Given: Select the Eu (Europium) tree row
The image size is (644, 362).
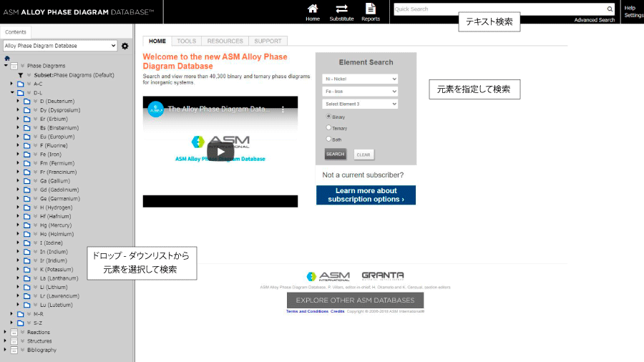Looking at the screenshot, I should 57,137.
